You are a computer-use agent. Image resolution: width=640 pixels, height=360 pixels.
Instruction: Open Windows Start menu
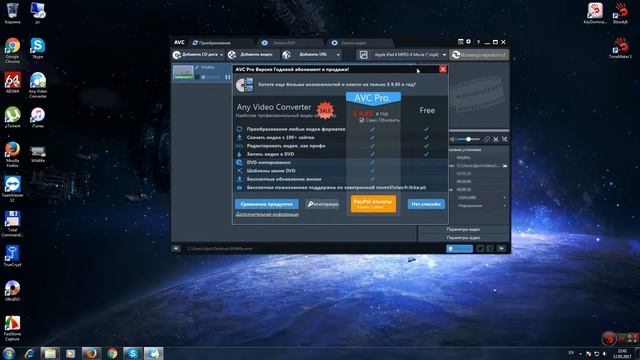(9, 353)
